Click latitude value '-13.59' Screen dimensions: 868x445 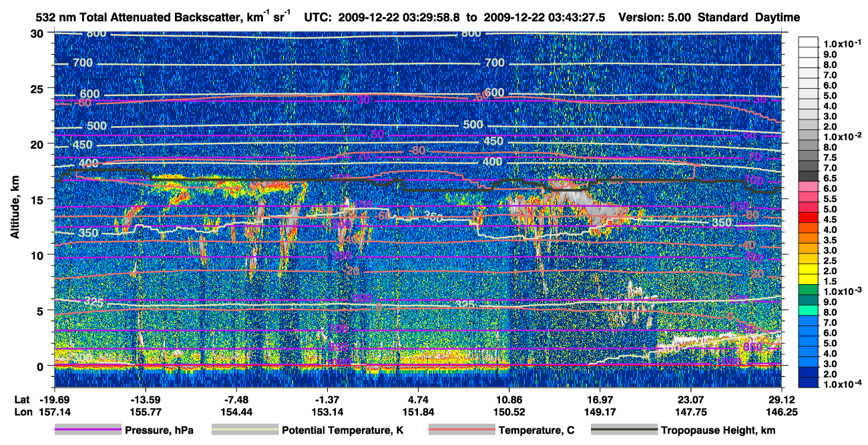coord(144,399)
